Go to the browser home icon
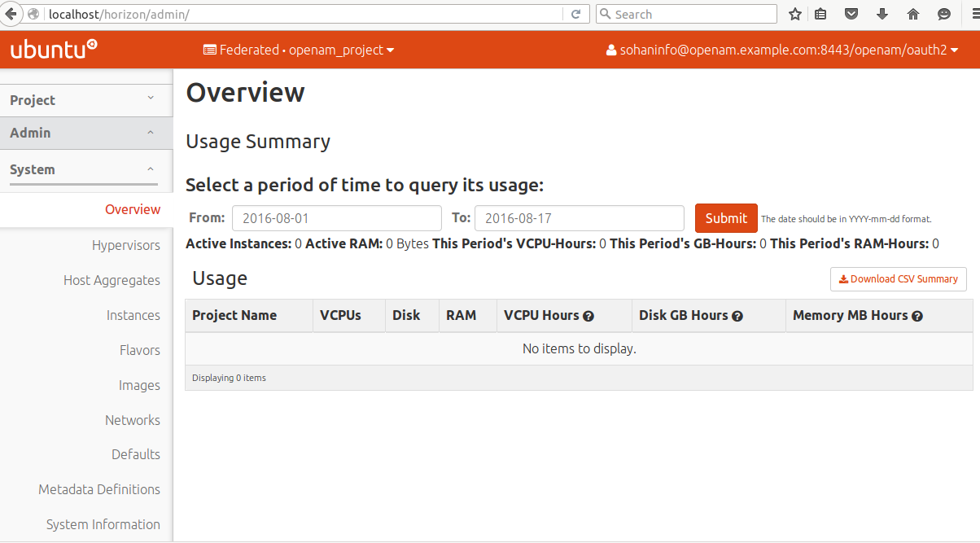The image size is (980, 543). click(912, 14)
